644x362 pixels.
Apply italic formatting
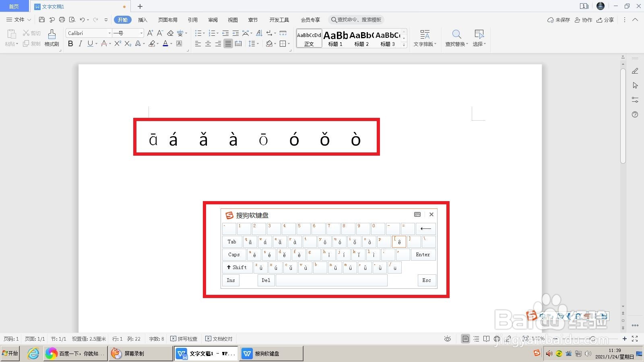tap(80, 43)
